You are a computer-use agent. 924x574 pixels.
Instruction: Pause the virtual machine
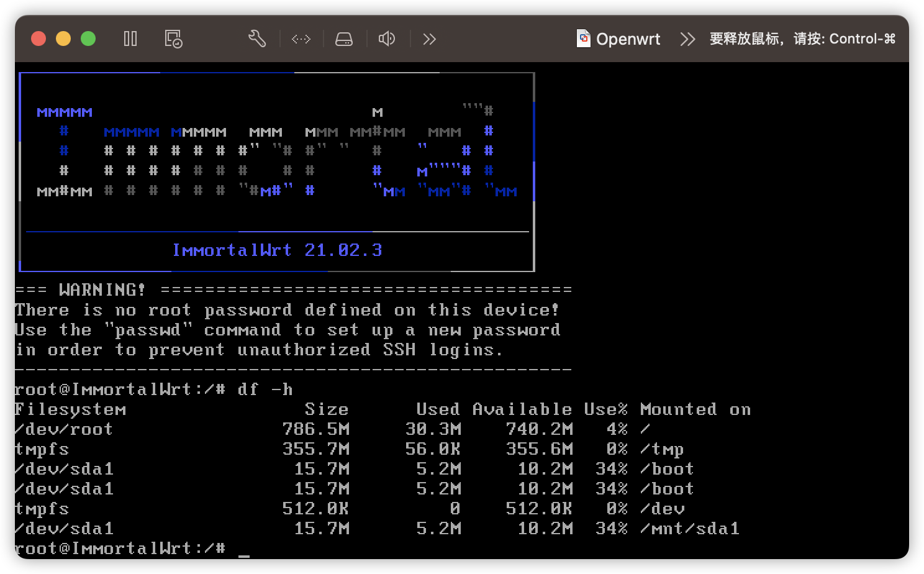130,39
